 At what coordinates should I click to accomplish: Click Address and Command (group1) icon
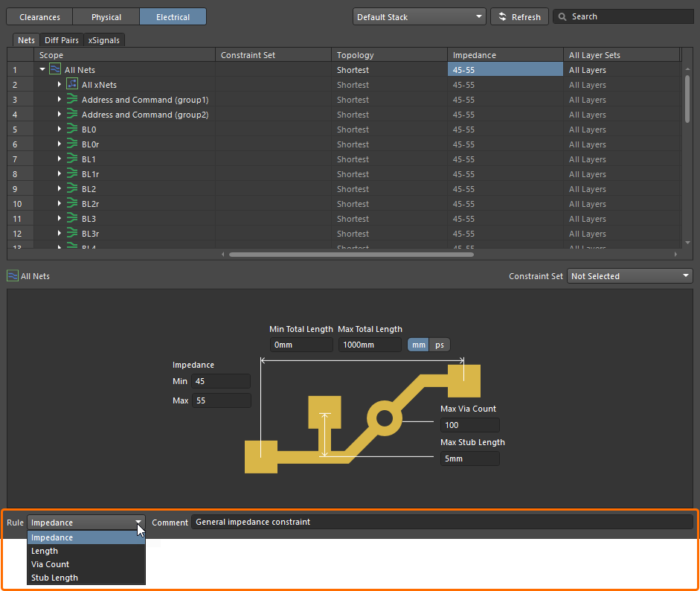72,100
